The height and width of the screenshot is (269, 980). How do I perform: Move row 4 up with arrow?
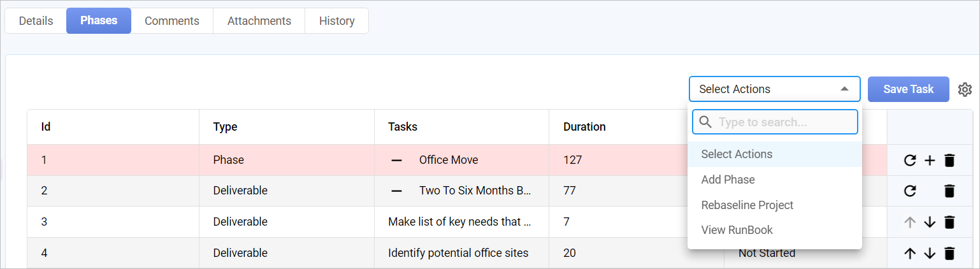tap(910, 254)
